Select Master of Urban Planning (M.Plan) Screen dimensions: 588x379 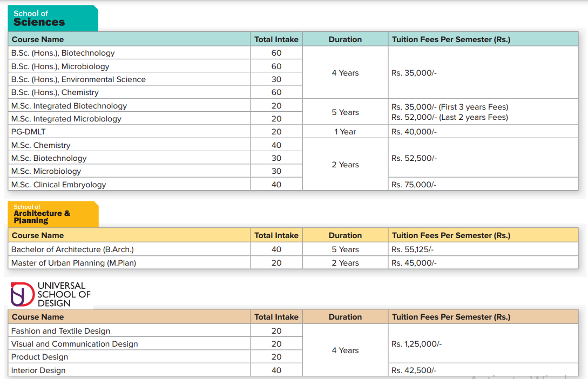coord(74,263)
